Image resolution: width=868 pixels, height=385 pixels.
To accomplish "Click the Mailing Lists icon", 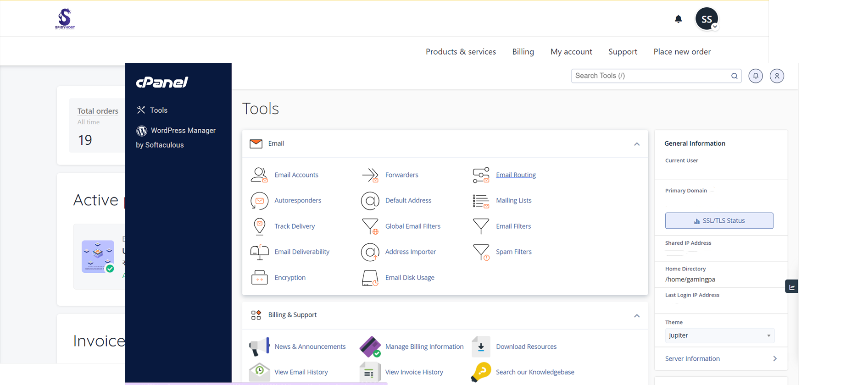I will [x=481, y=201].
